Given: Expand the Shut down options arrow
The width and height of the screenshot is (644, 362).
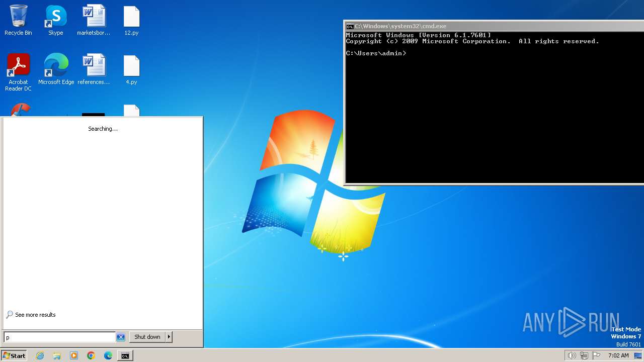Looking at the screenshot, I should coord(169,337).
